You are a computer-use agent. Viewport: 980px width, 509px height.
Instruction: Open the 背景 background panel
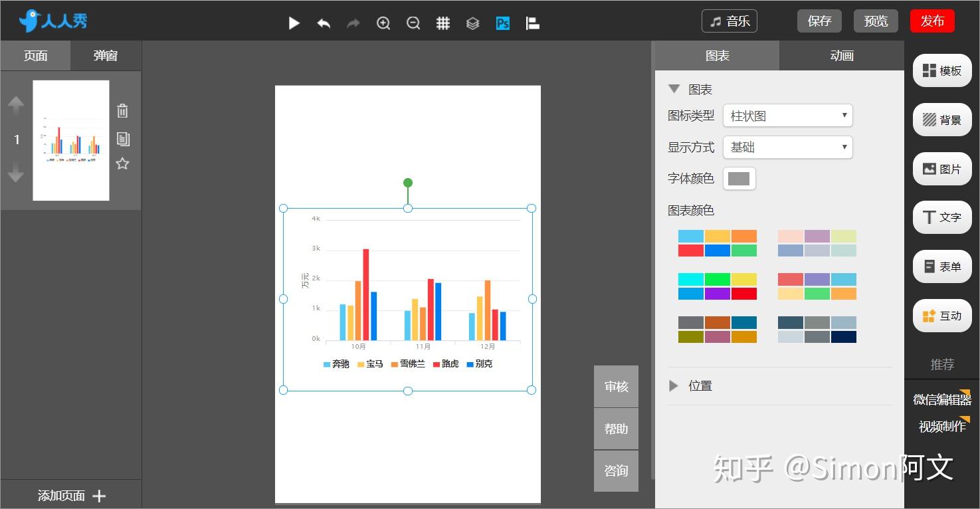tap(942, 120)
